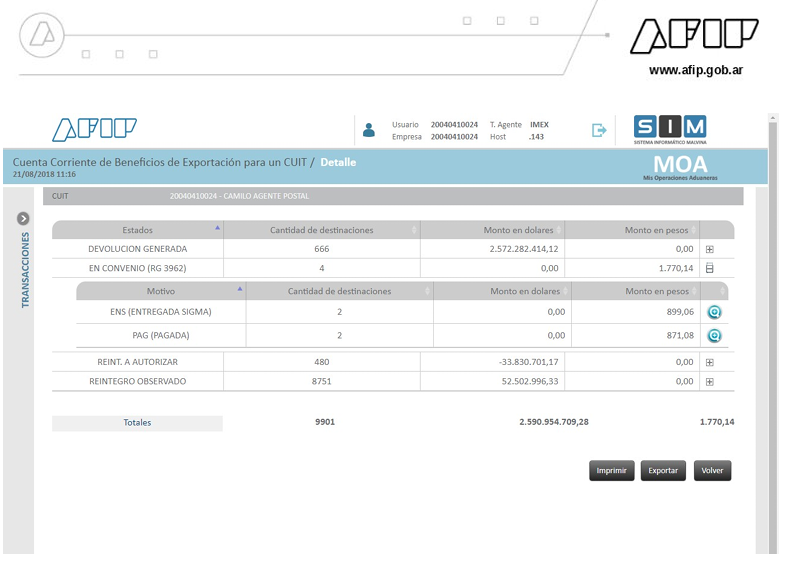The image size is (795, 574).
Task: Expand the REINTEGRO OBSERVADO row
Action: click(x=710, y=381)
